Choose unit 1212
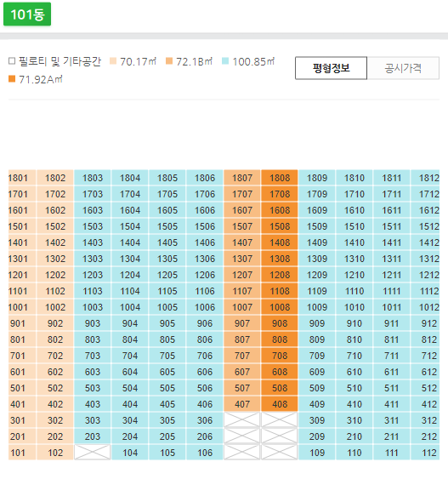Screen dimensions: 448x479 (425, 275)
